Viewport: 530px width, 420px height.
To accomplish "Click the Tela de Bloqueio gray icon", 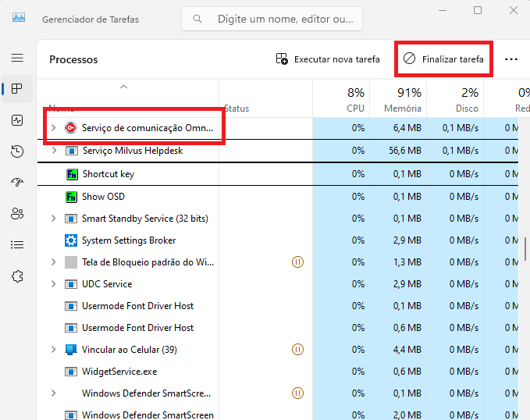I will point(71,262).
